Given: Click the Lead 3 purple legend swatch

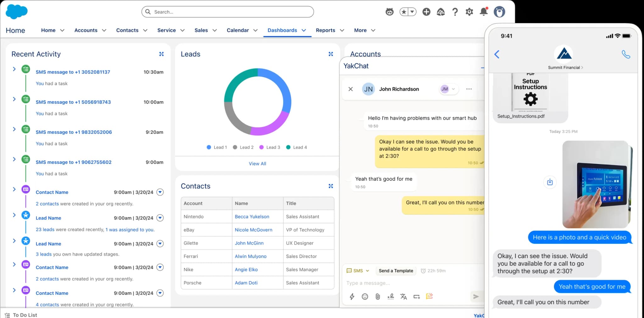Looking at the screenshot, I should tap(261, 147).
